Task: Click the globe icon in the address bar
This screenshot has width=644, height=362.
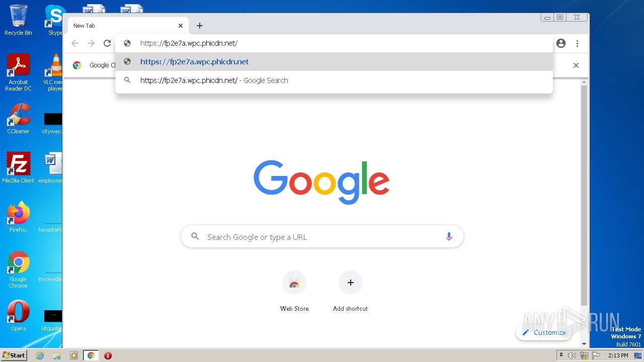Action: tap(127, 43)
